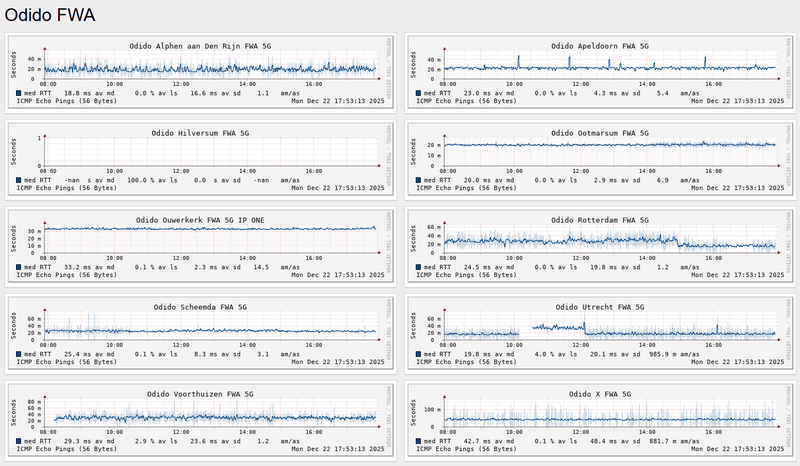
Task: Click the 20.0 ms av md value for Ootmarsum
Action: tap(489, 180)
